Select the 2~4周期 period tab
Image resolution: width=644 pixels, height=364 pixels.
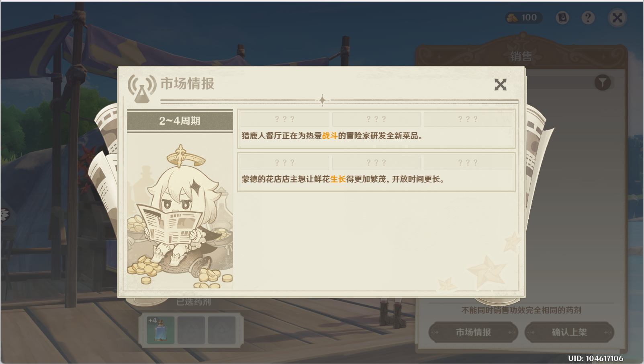180,121
